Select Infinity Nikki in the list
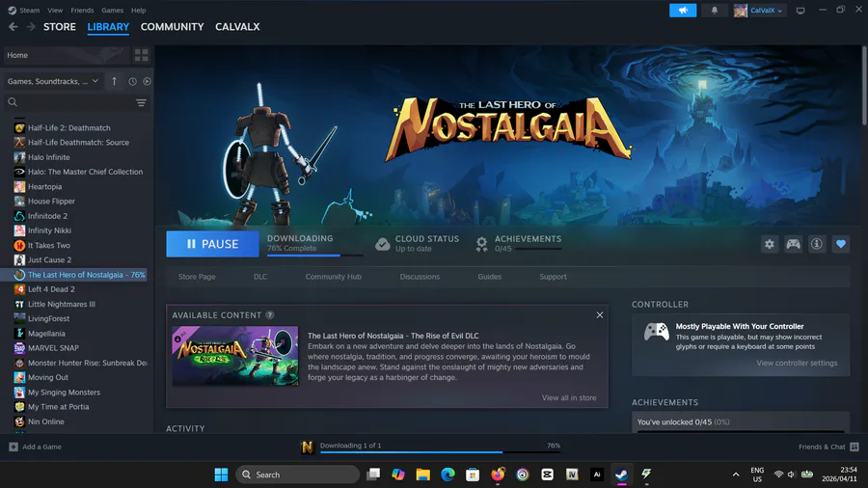 49,230
